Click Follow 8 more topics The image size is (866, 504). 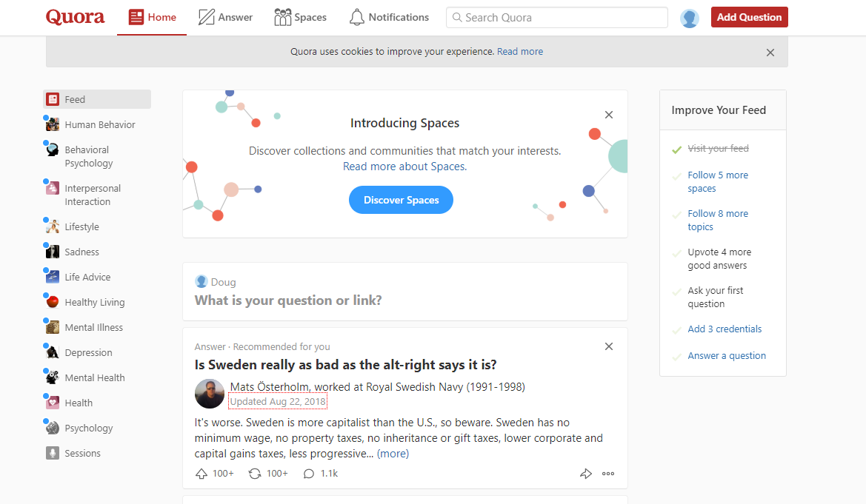pos(718,221)
